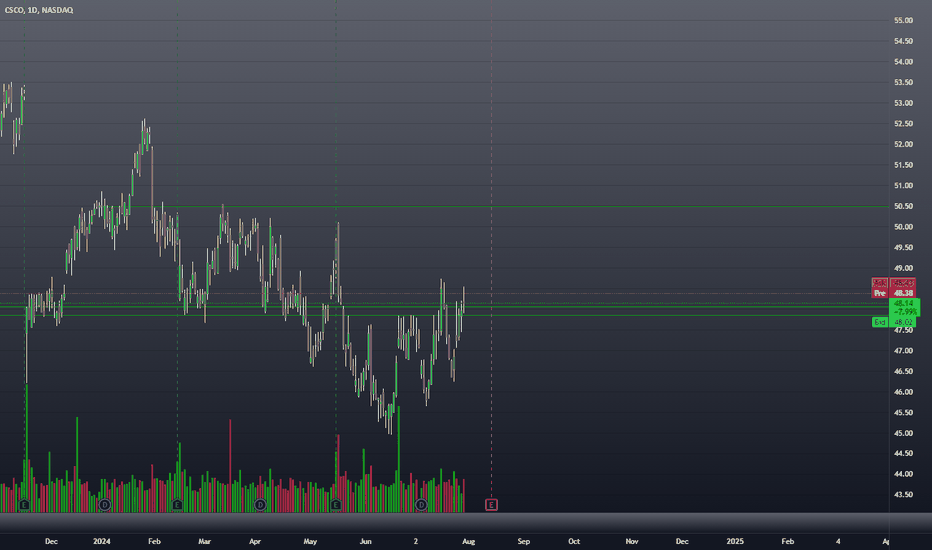
Task: Click the 53.00 price axis label
Action: point(903,103)
